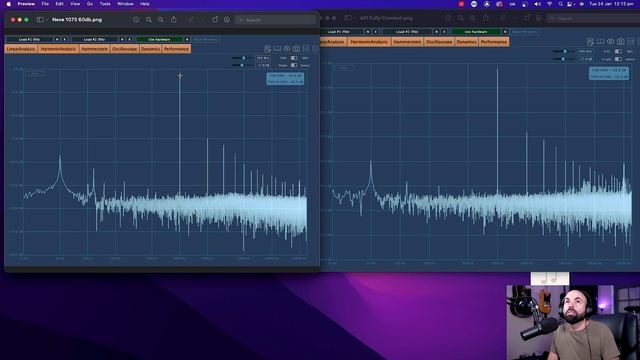
Task: Toggle the eye visibility icon above the API plot
Action: point(610,42)
